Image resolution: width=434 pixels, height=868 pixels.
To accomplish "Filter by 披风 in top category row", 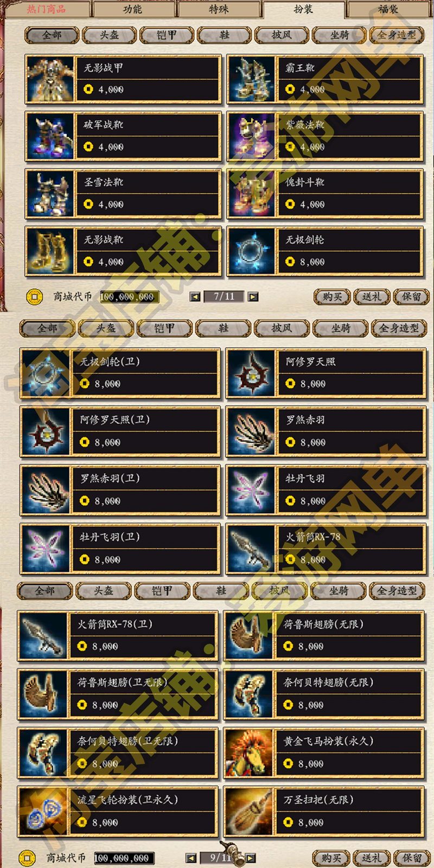I will point(282,35).
